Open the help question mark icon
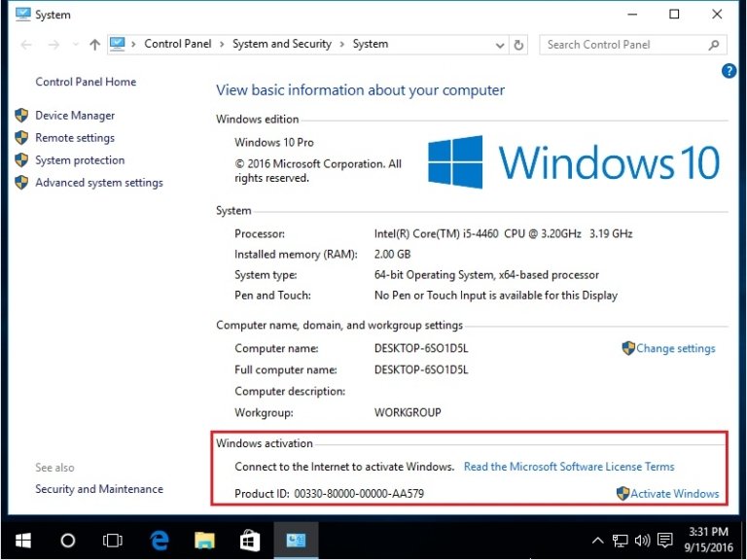The width and height of the screenshot is (747, 560). (x=729, y=72)
